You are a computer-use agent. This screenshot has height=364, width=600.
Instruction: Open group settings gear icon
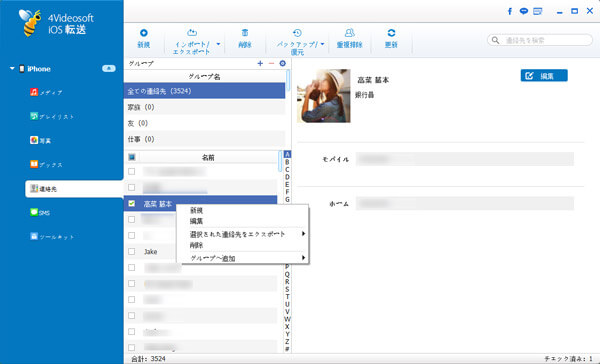tap(282, 64)
